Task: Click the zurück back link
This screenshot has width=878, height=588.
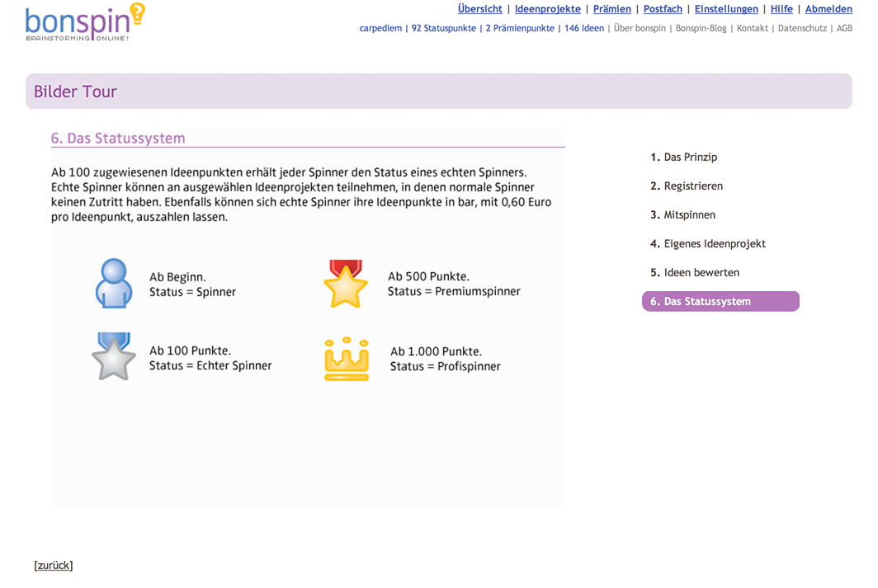Action: 54,566
